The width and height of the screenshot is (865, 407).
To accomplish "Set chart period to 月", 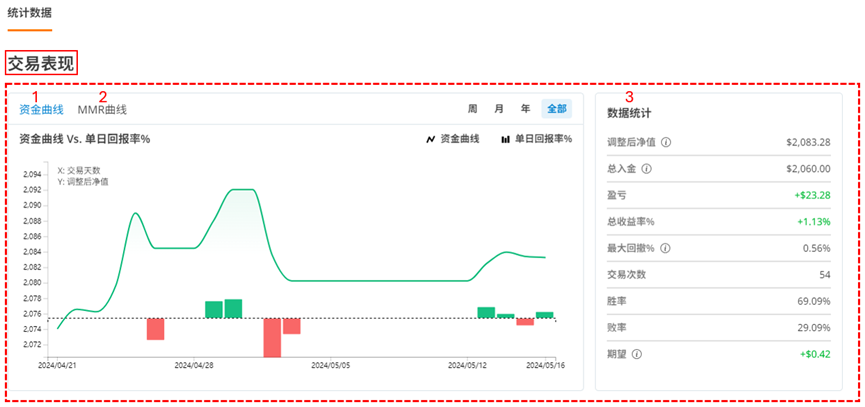I will pos(498,109).
